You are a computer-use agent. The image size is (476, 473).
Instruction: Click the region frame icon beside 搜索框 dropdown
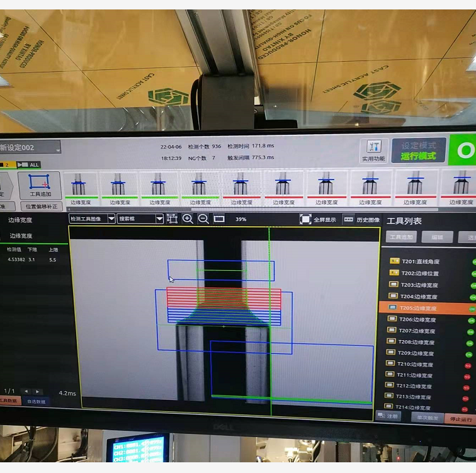[172, 219]
